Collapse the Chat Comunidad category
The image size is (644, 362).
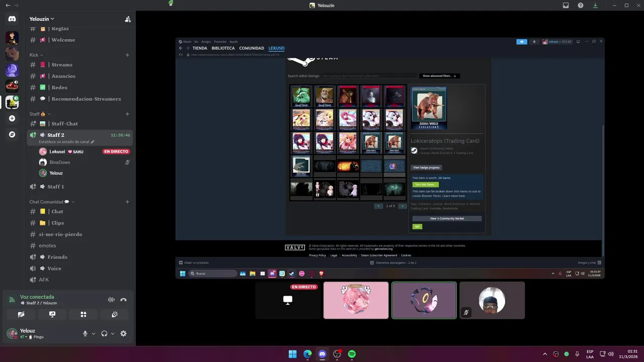pyautogui.click(x=52, y=202)
